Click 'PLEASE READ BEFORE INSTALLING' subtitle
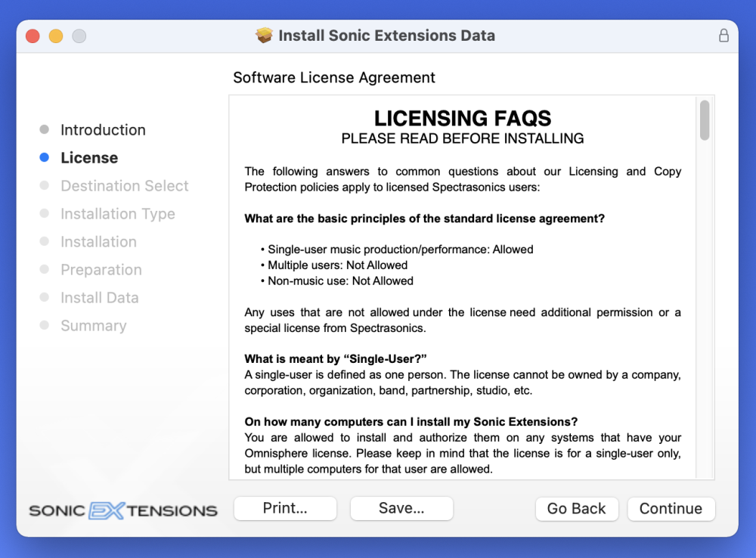756x558 pixels. (x=463, y=139)
